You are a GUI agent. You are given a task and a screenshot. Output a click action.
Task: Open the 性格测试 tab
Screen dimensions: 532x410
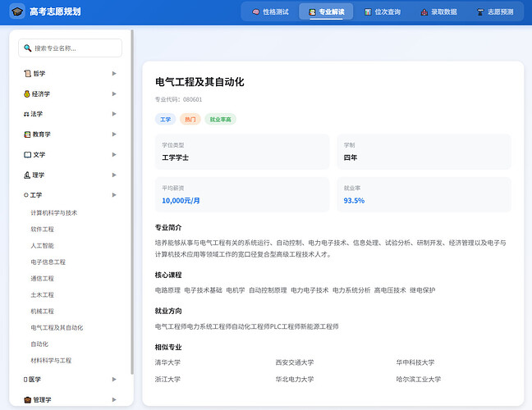pyautogui.click(x=270, y=12)
